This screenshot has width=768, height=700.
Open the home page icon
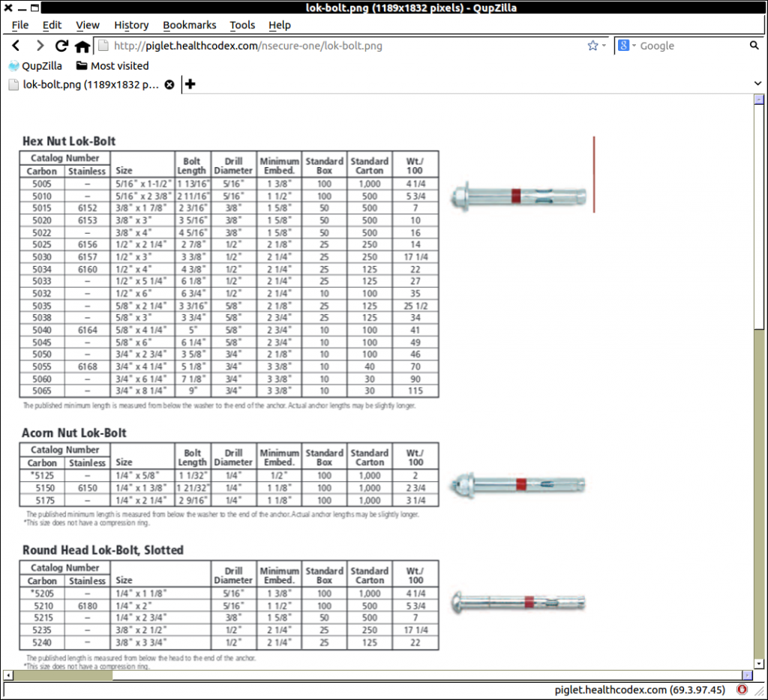click(82, 46)
